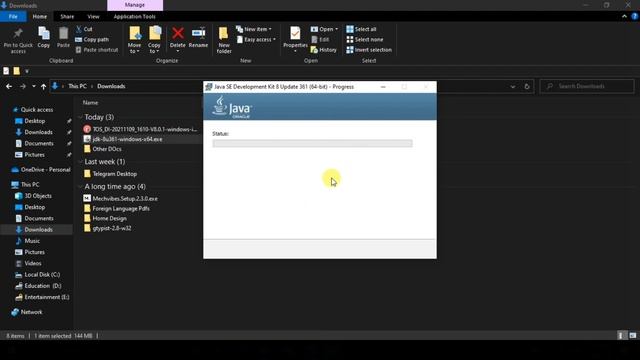Select Mechvibes.Setup.2.3.0.exe file
The image size is (640, 360).
coord(120,198)
